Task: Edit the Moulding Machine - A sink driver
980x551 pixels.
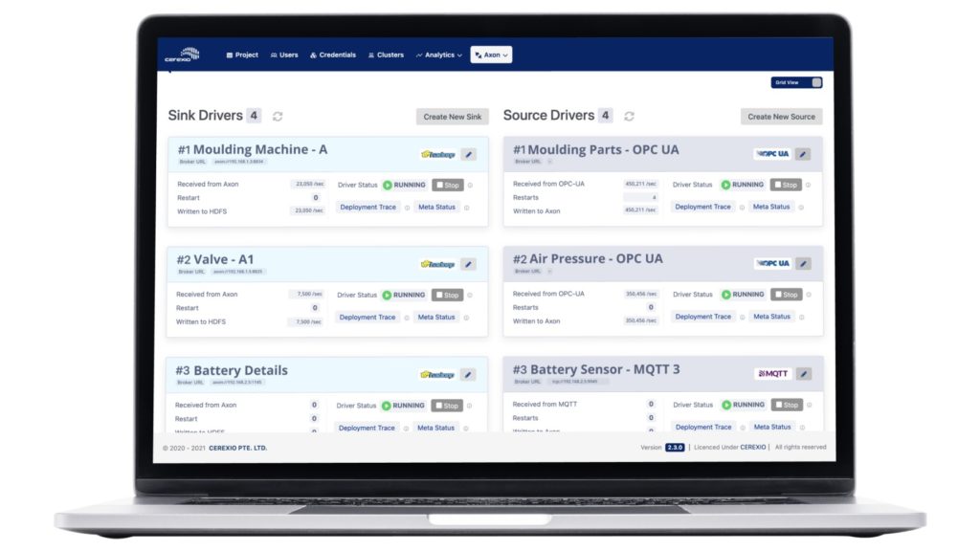Action: [469, 154]
